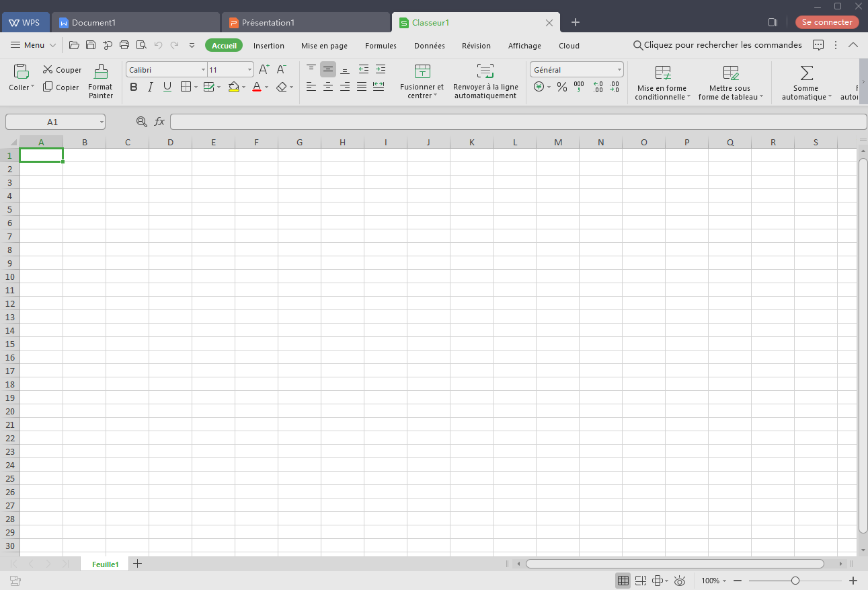Click the Format Painter brush icon
The width and height of the screenshot is (868, 590).
coord(100,71)
